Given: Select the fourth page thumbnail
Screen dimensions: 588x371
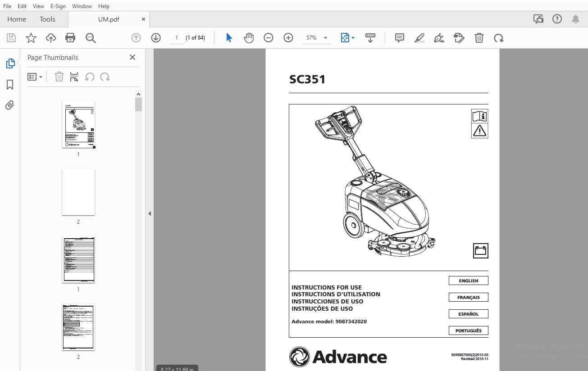Looking at the screenshot, I should (78, 327).
